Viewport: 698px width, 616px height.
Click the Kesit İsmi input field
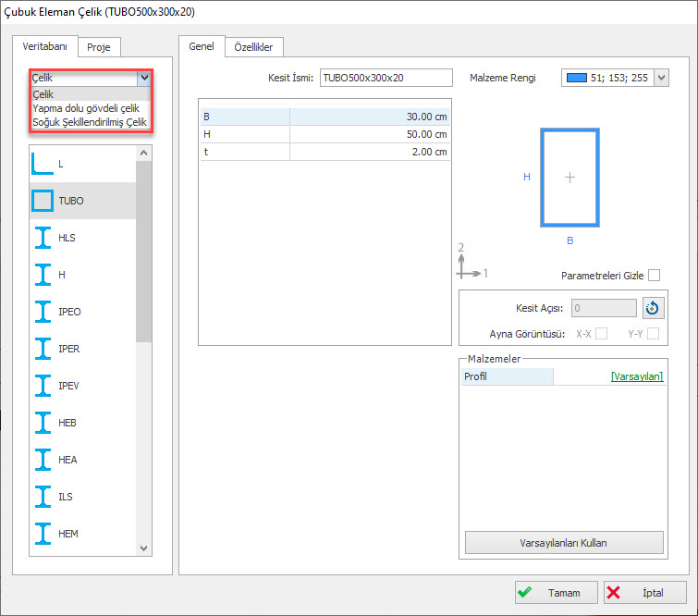coord(386,78)
